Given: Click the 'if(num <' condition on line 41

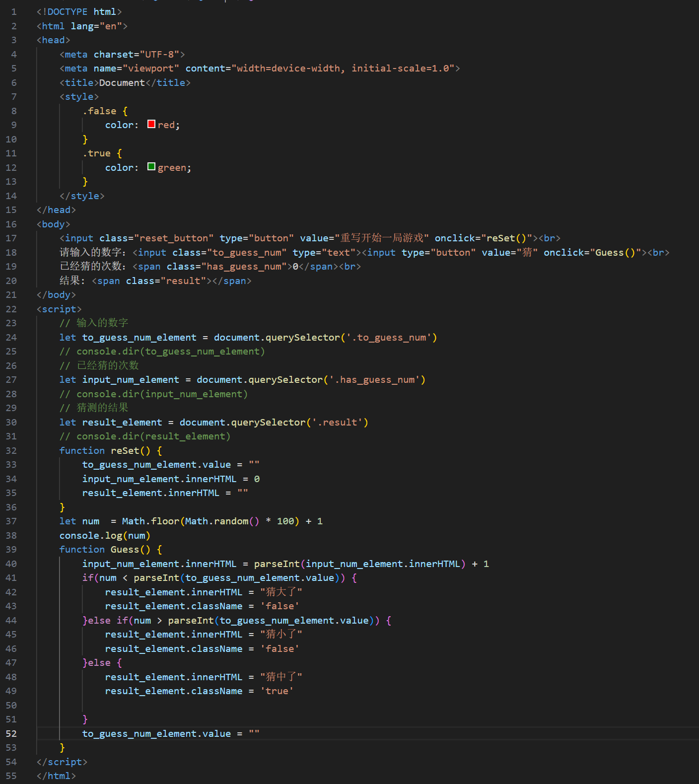Looking at the screenshot, I should pyautogui.click(x=105, y=577).
